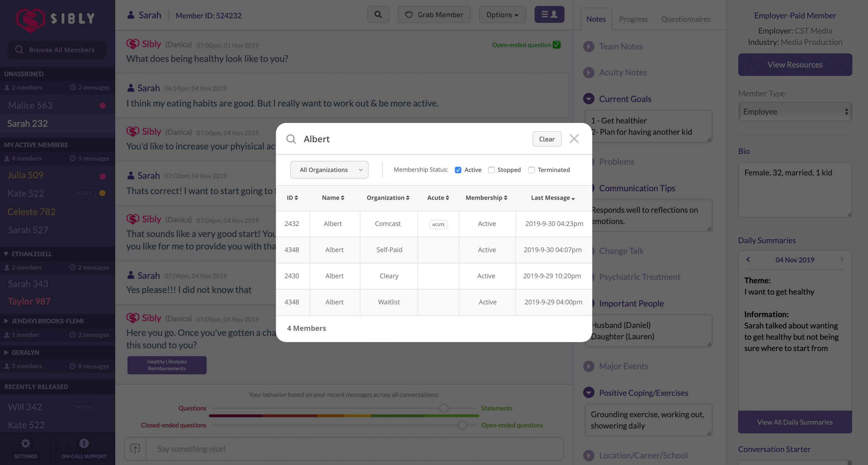Click the magnifier search icon in header
Image resolution: width=868 pixels, height=465 pixels.
coord(378,15)
